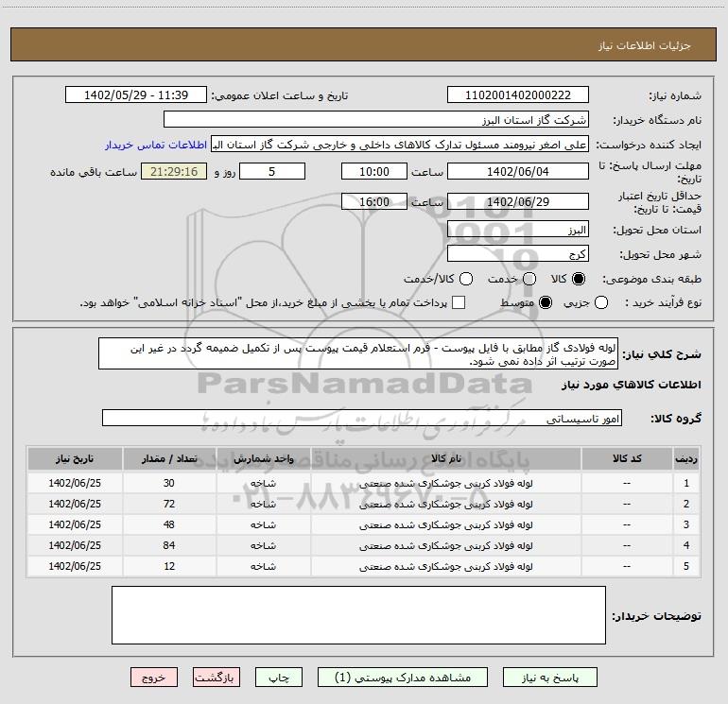The width and height of the screenshot is (728, 704).
Task: Open the اطلاعات تماس خریدار link
Action: (x=156, y=145)
